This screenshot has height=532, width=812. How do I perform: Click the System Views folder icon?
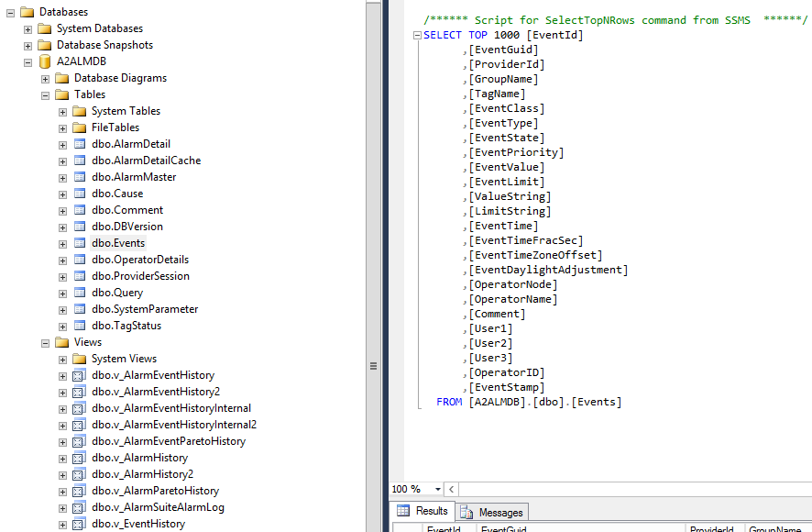79,359
